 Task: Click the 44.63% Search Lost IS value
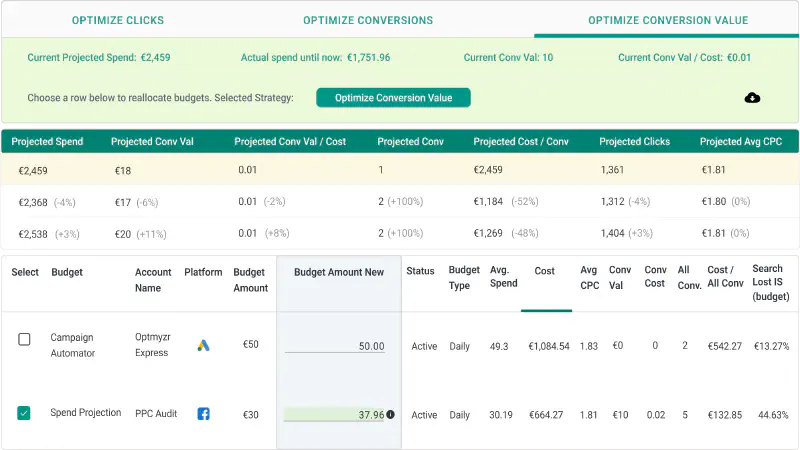click(773, 415)
